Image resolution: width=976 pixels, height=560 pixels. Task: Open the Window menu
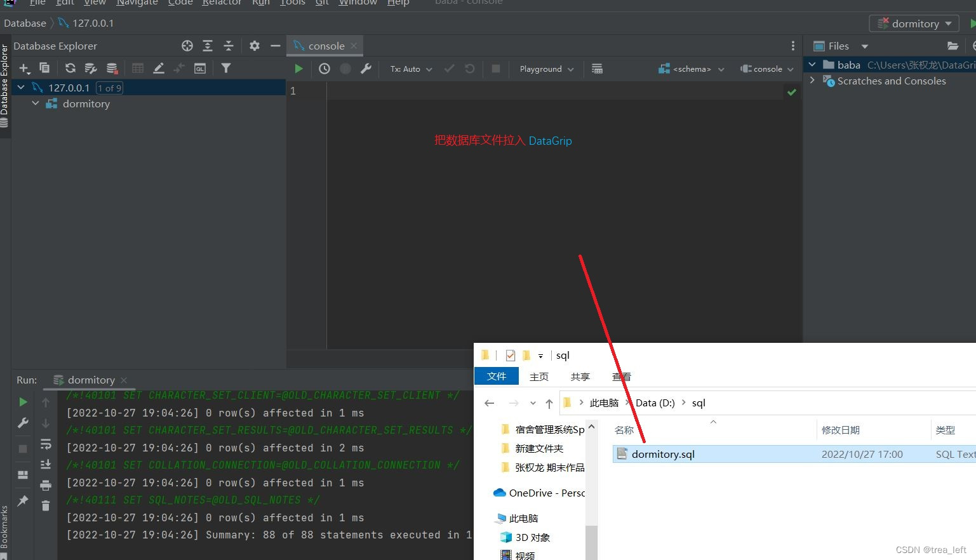[358, 3]
